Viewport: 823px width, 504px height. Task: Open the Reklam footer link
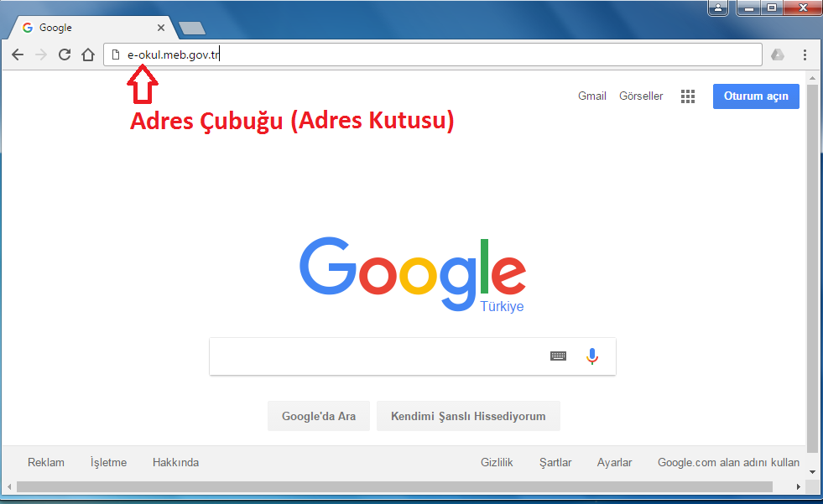[x=46, y=463]
